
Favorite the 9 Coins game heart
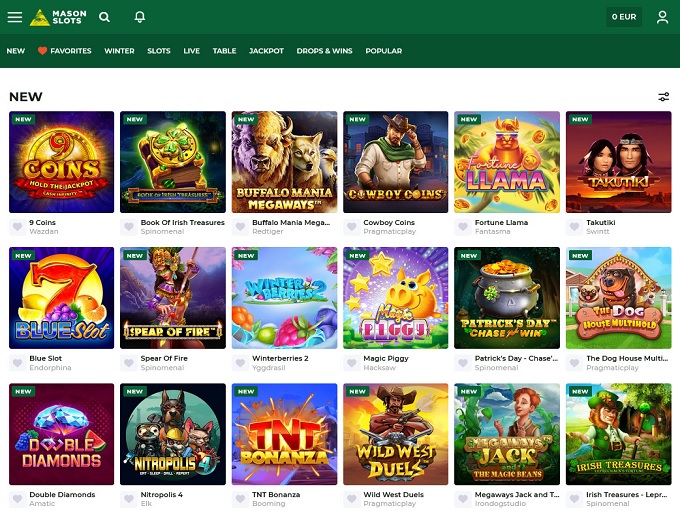[x=17, y=227]
